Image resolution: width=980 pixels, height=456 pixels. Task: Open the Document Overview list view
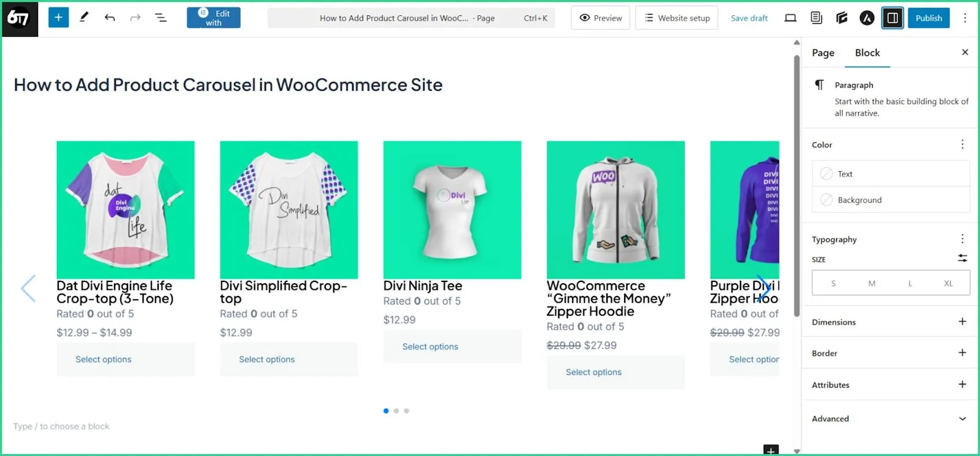160,18
